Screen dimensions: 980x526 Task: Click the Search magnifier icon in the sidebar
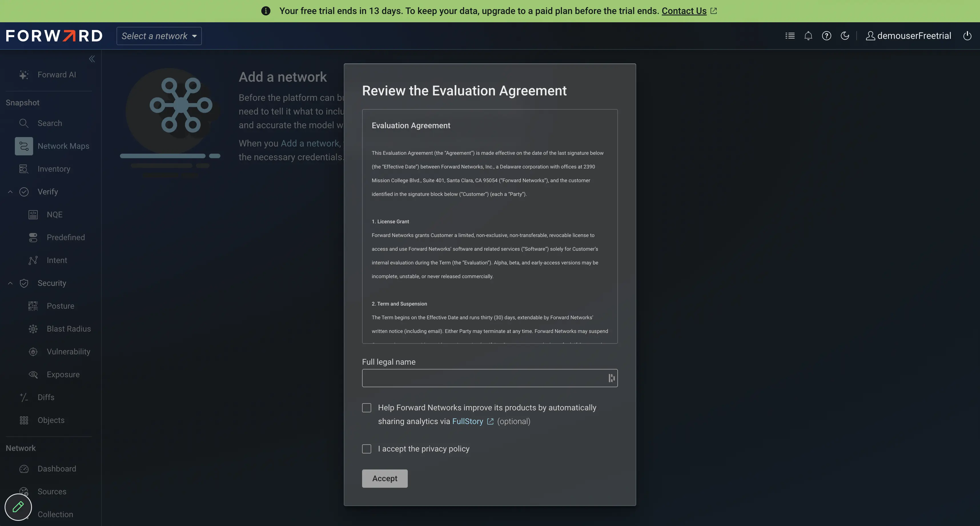pyautogui.click(x=24, y=123)
